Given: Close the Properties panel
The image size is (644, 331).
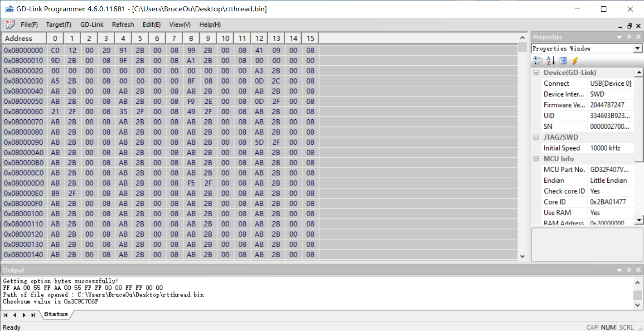Looking at the screenshot, I should 638,37.
